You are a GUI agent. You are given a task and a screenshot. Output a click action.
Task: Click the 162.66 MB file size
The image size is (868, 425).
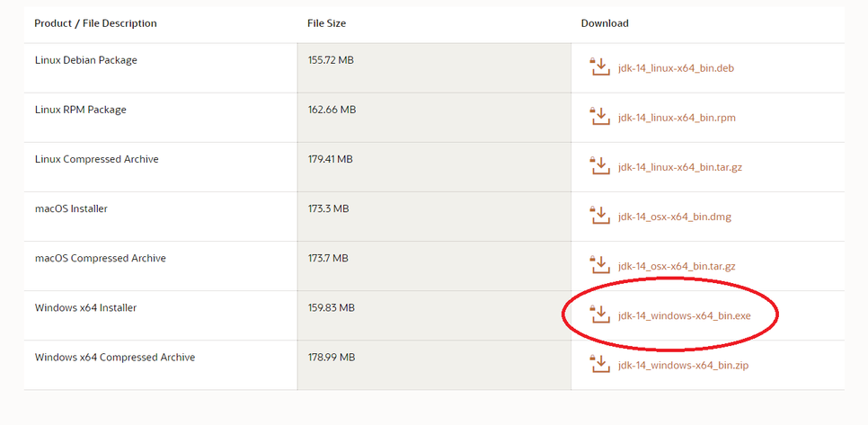pos(332,110)
